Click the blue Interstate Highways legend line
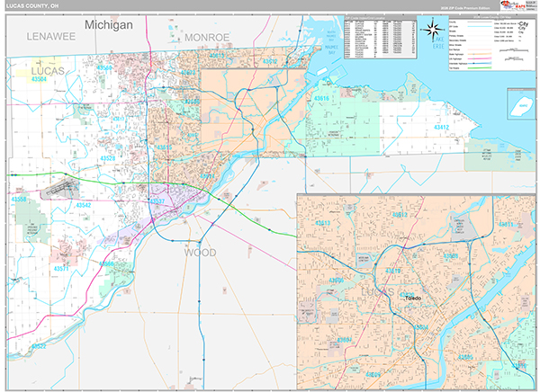Viewport: 540px width, 392px height. pyautogui.click(x=479, y=63)
